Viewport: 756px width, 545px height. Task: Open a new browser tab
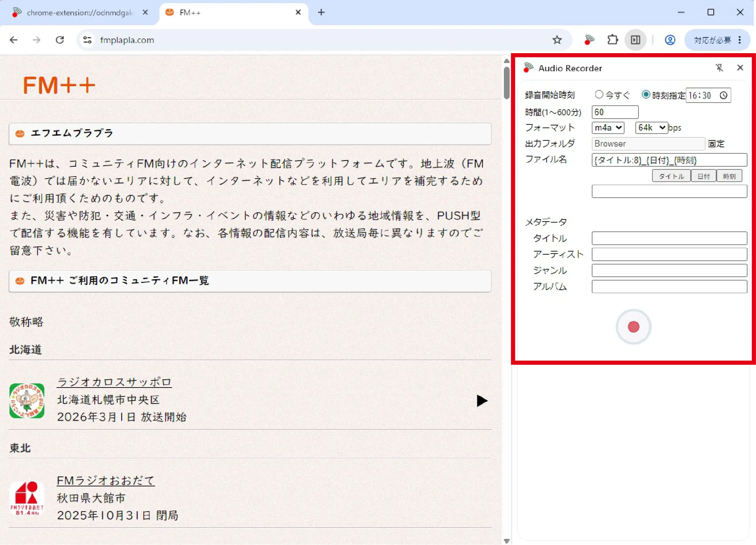[x=321, y=13]
